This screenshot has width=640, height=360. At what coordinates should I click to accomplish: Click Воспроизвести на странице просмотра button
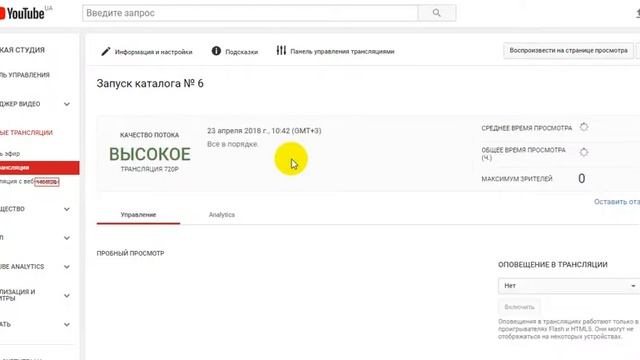click(x=568, y=51)
